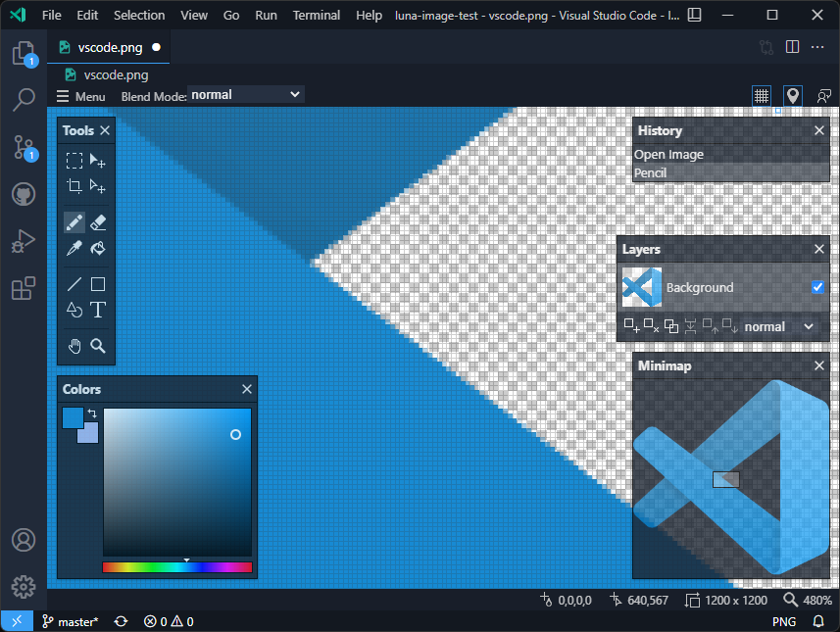Toggle Background layer visibility checkbox
The height and width of the screenshot is (632, 840).
(817, 287)
